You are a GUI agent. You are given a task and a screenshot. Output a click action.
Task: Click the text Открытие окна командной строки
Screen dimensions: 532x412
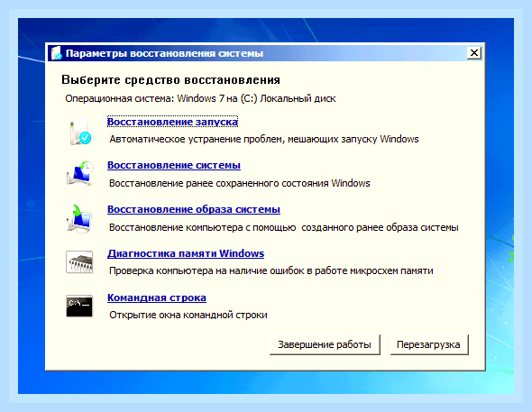[x=188, y=315]
